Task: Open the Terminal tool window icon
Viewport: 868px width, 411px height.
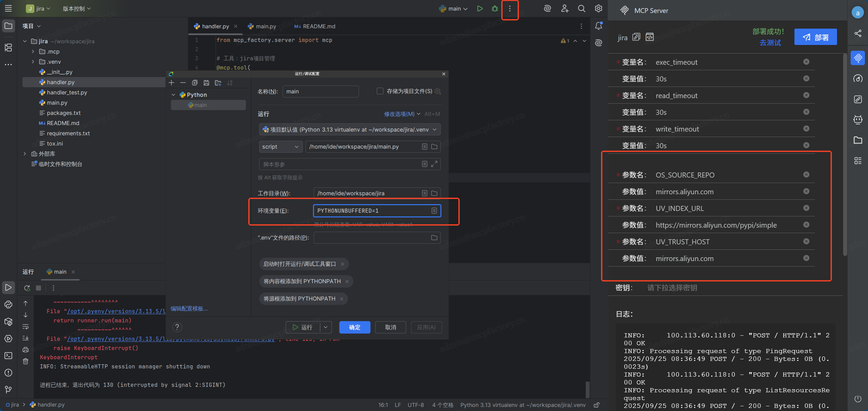Action: coord(8,355)
